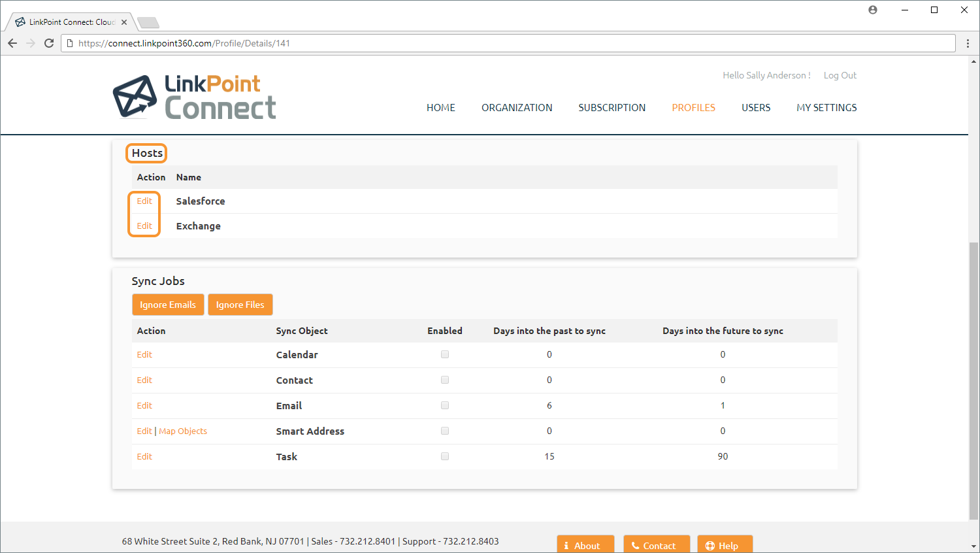Select the Salesforce host name
The height and width of the screenshot is (553, 980).
(x=201, y=201)
